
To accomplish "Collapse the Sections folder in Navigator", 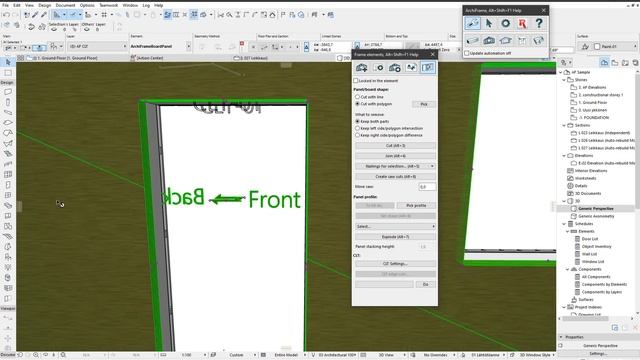I will [564, 125].
